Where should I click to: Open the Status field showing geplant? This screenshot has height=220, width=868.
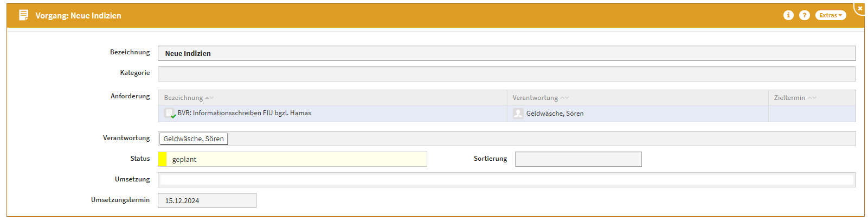[x=297, y=159]
